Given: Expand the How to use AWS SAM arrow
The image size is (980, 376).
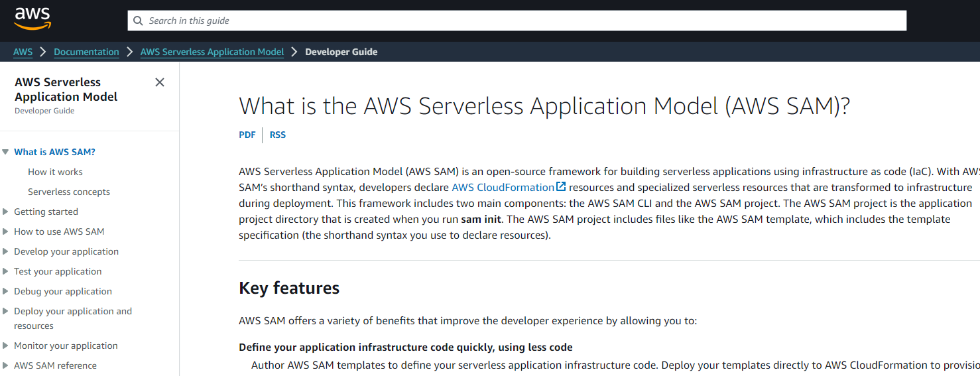Looking at the screenshot, I should (x=5, y=231).
